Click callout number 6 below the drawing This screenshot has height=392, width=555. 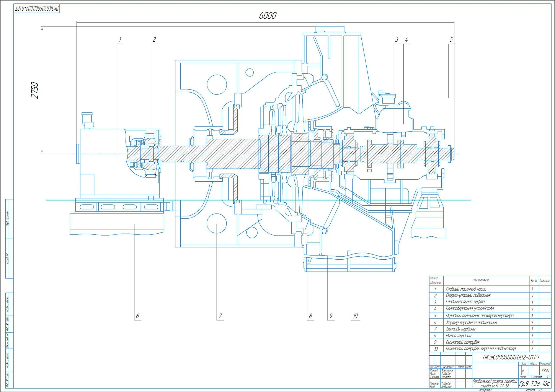137,316
